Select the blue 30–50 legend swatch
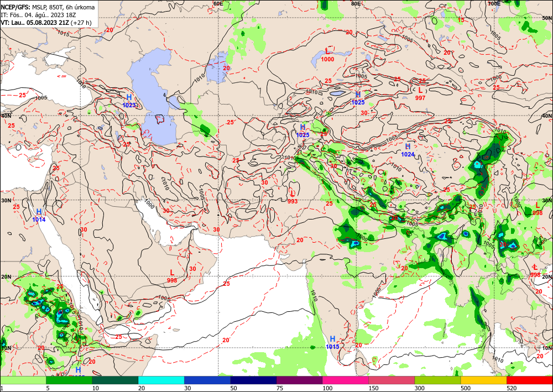The width and height of the screenshot is (553, 392). coord(207,380)
